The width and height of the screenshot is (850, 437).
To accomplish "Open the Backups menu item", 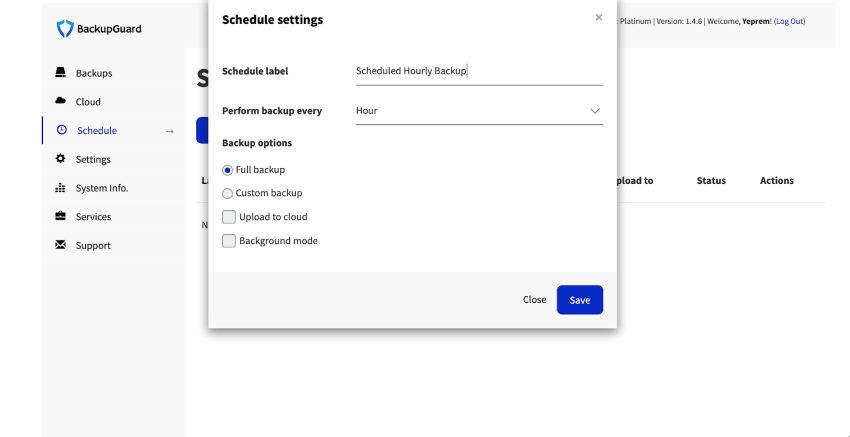I will pos(94,73).
